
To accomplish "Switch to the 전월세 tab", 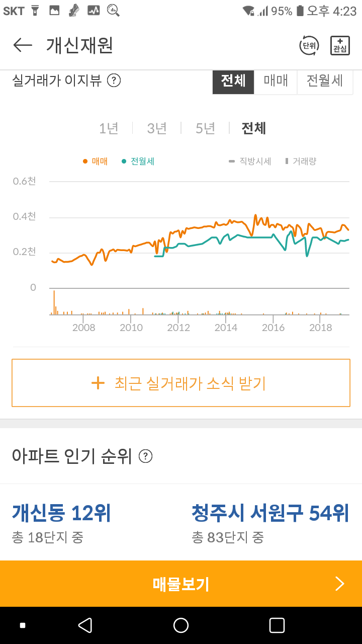I will point(325,81).
